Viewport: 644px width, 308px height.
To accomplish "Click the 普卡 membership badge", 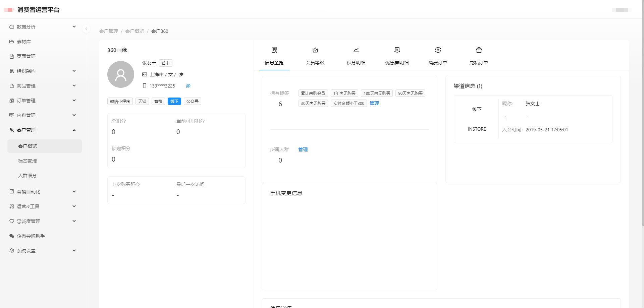I will click(x=166, y=63).
